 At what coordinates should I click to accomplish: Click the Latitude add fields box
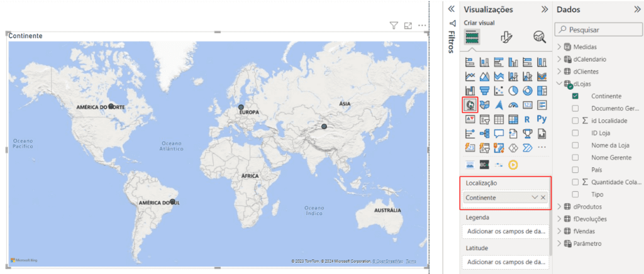505,261
